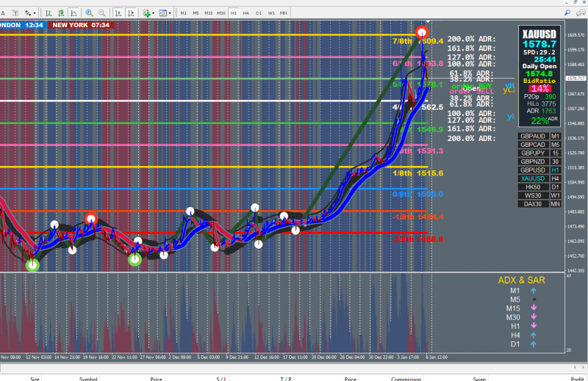Click panel 15 timeframe button
The width and height of the screenshot is (588, 381).
556,153
